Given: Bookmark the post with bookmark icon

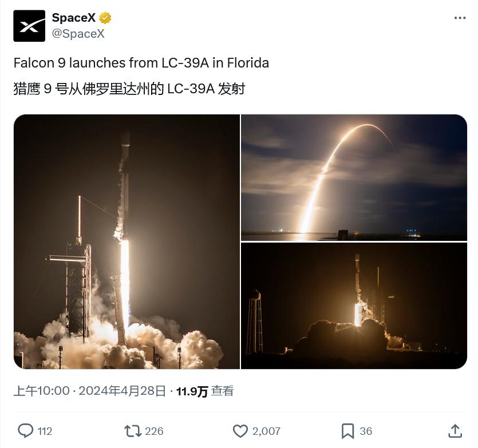Looking at the screenshot, I should 347,431.
